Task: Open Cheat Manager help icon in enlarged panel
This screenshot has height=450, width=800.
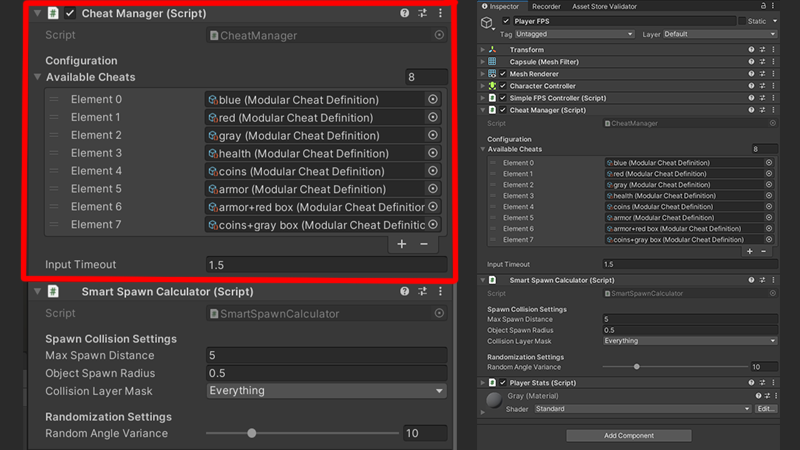Action: click(x=405, y=13)
